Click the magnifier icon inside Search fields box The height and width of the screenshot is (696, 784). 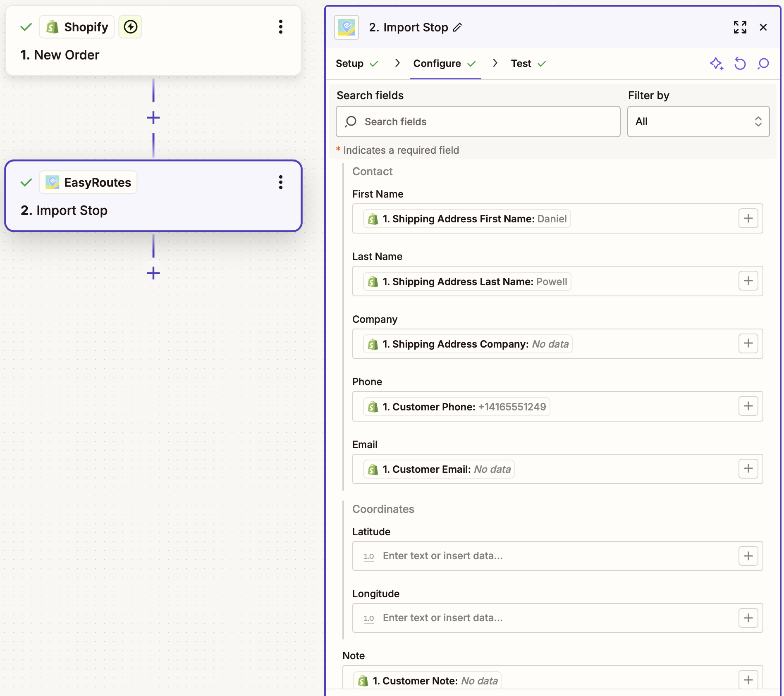point(351,122)
